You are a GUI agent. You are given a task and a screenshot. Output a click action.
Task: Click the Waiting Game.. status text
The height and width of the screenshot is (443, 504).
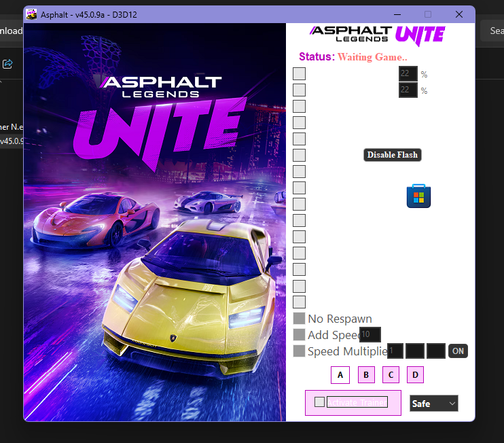(372, 57)
